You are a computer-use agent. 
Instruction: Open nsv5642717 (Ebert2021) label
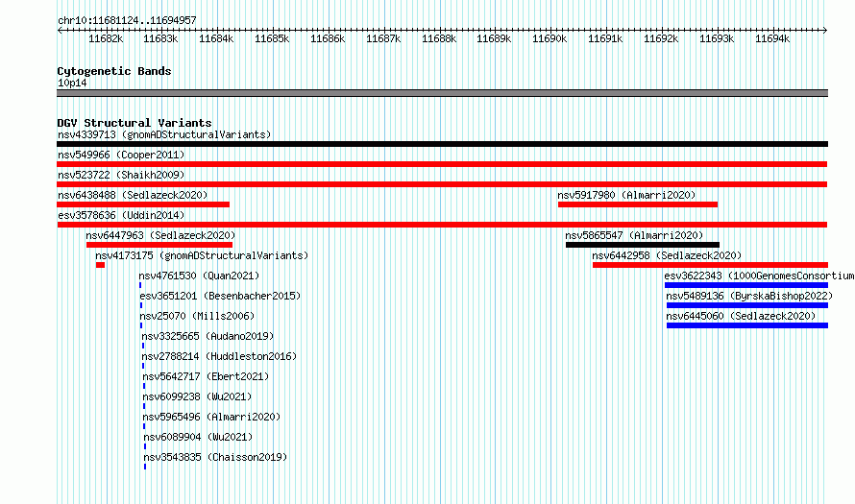207,376
